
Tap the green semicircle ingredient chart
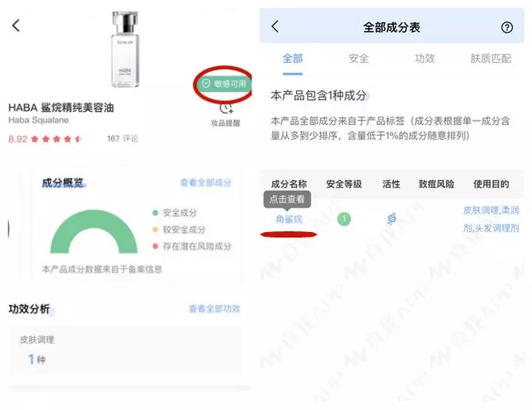point(94,231)
